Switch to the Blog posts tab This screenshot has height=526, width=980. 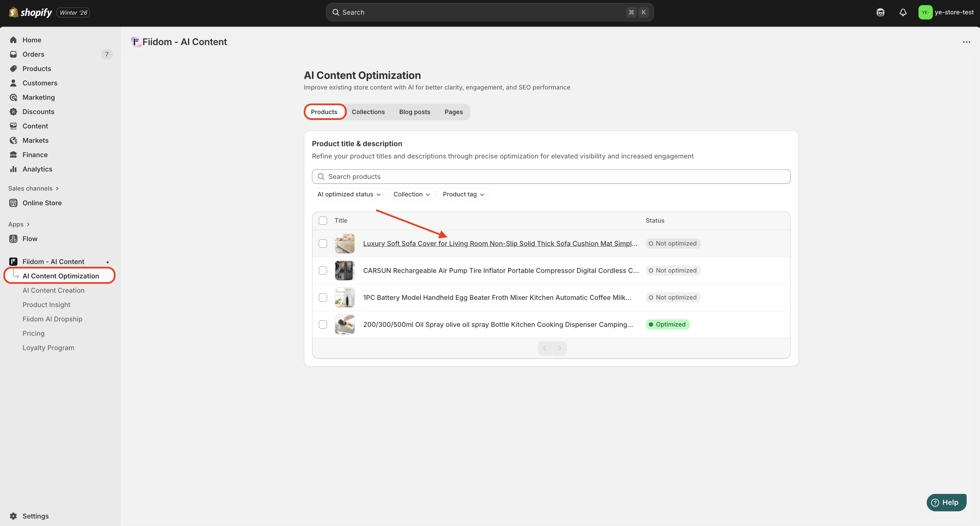pos(414,112)
